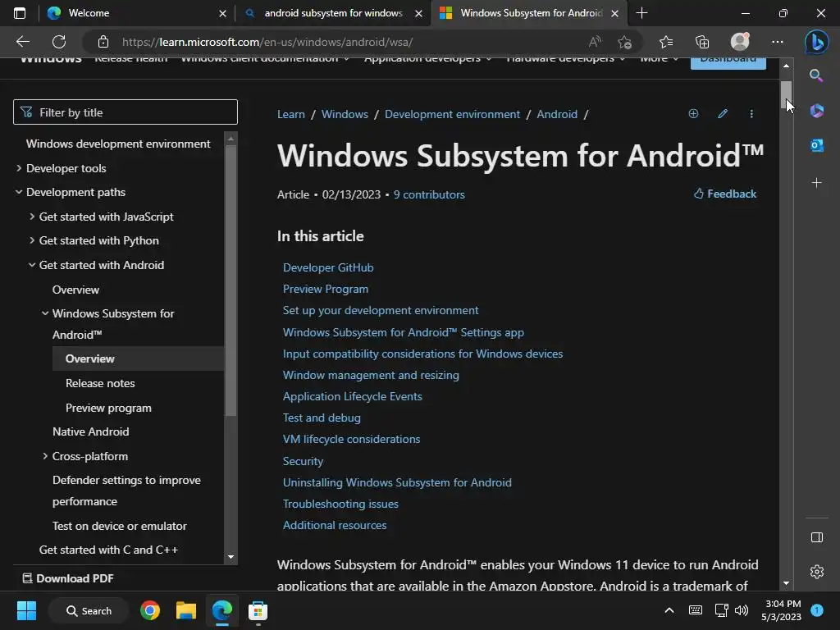Viewport: 840px width, 630px height.
Task: Open Native Android sidebar item
Action: [90, 431]
